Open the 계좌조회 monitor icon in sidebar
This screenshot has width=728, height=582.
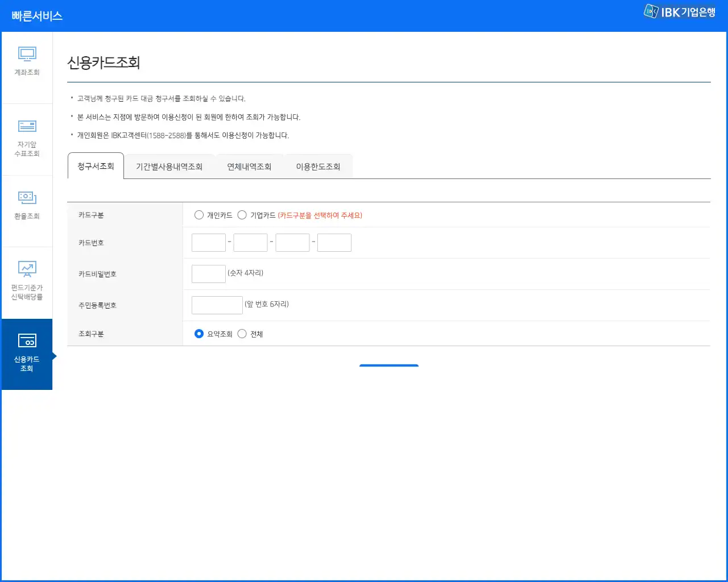click(27, 54)
